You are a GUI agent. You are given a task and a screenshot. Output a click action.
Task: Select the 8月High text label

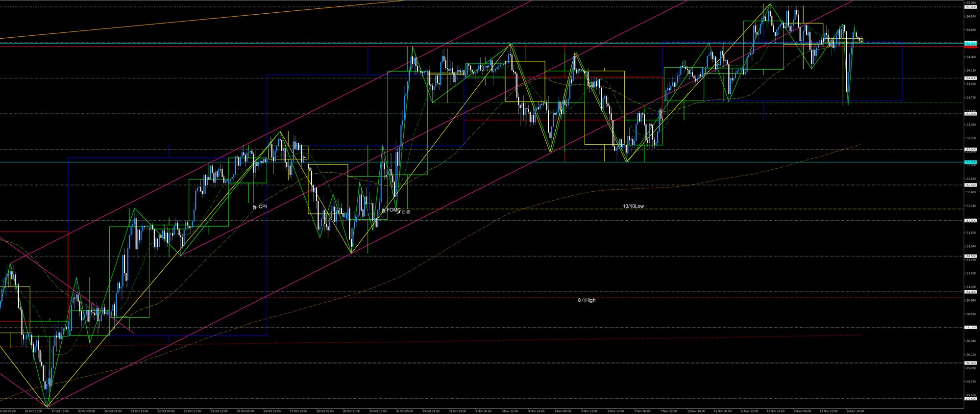click(x=587, y=300)
